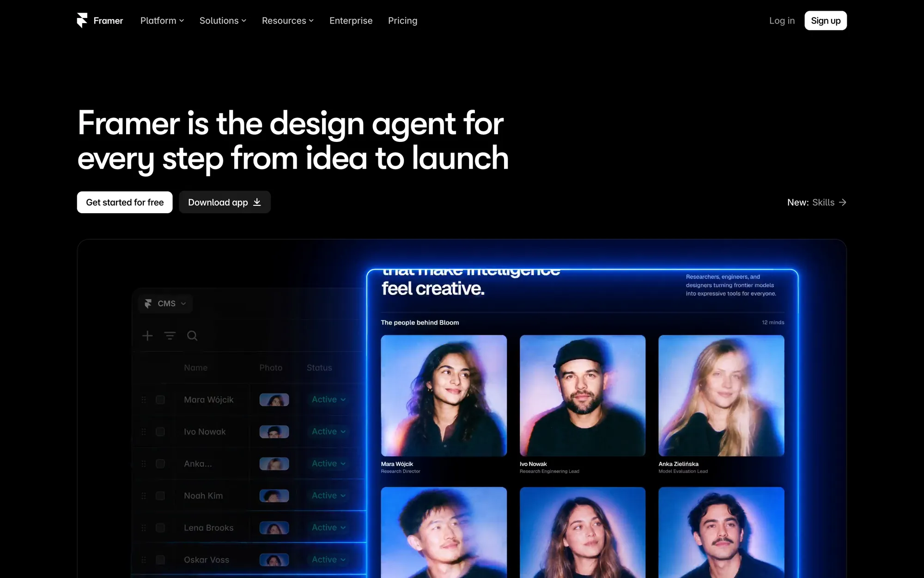Click the arrow icon next to Skills
Image resolution: width=924 pixels, height=578 pixels.
pyautogui.click(x=843, y=203)
